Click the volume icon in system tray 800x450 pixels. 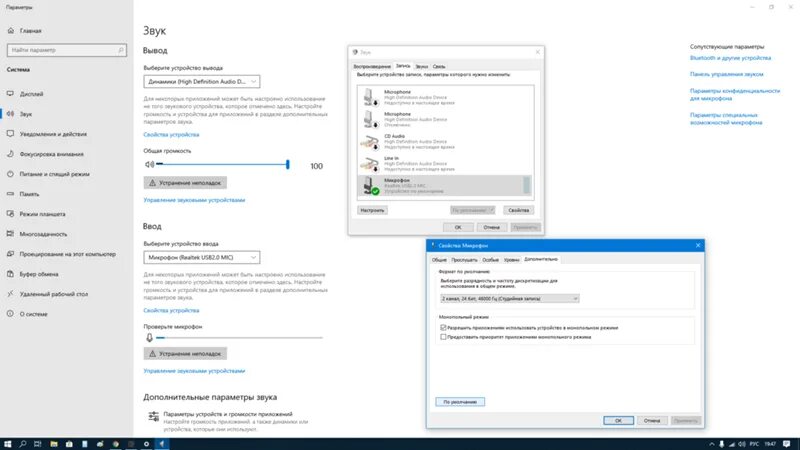coord(742,444)
